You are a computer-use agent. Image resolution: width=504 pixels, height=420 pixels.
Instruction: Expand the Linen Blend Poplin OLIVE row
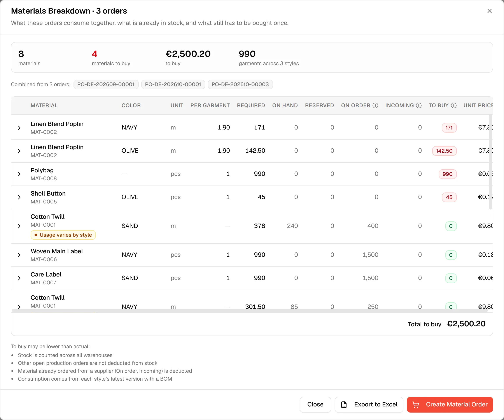[x=19, y=151]
